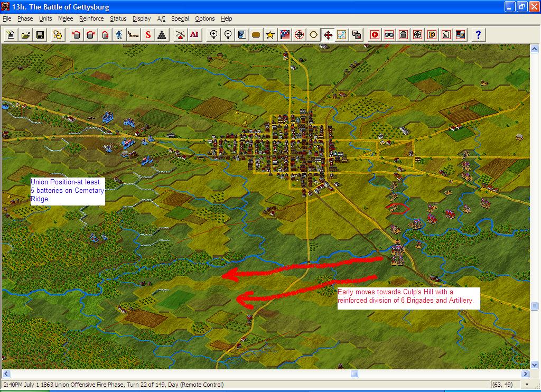541x392 pixels.
Task: Open a saved battle file icon
Action: pyautogui.click(x=25, y=34)
